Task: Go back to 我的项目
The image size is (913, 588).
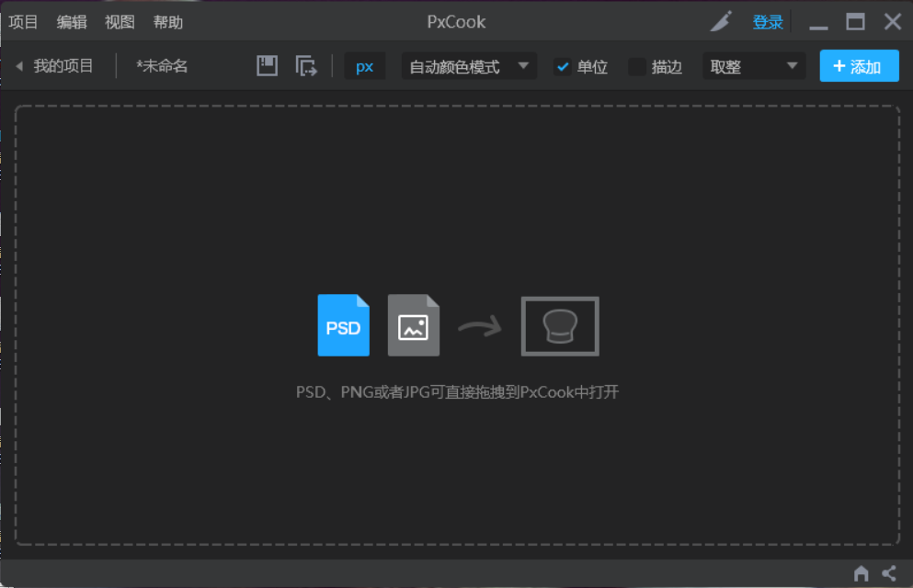Action: pyautogui.click(x=63, y=66)
